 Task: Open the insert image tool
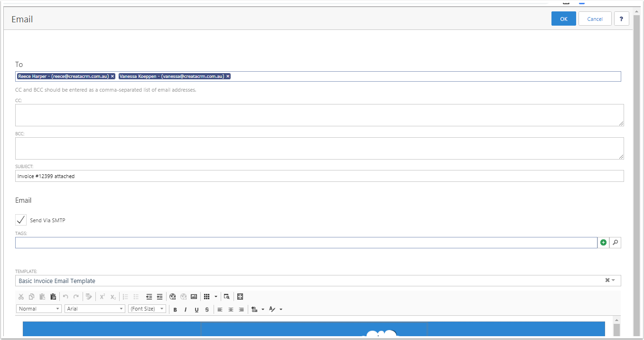(x=194, y=297)
